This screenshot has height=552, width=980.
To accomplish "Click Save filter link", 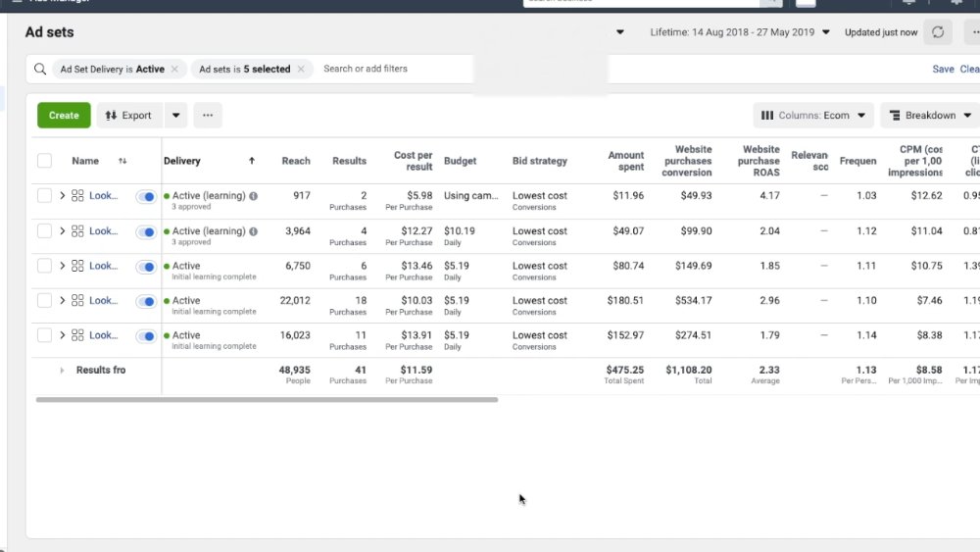I will 943,70.
